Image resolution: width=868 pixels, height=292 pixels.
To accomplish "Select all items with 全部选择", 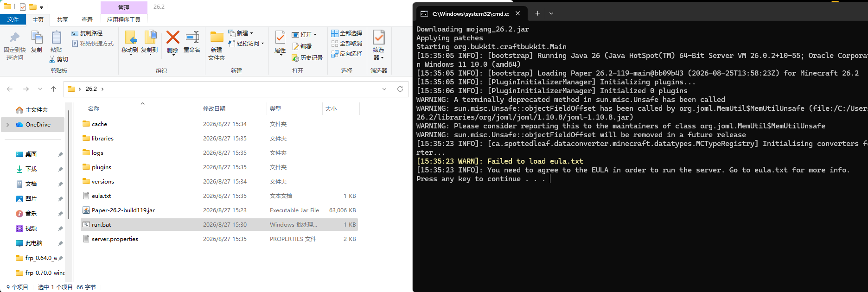I will point(347,33).
